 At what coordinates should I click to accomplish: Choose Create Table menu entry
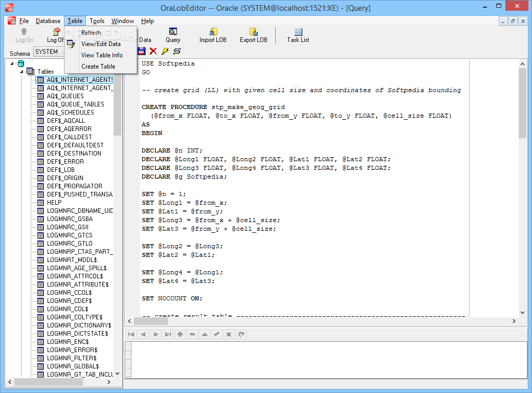click(x=101, y=67)
